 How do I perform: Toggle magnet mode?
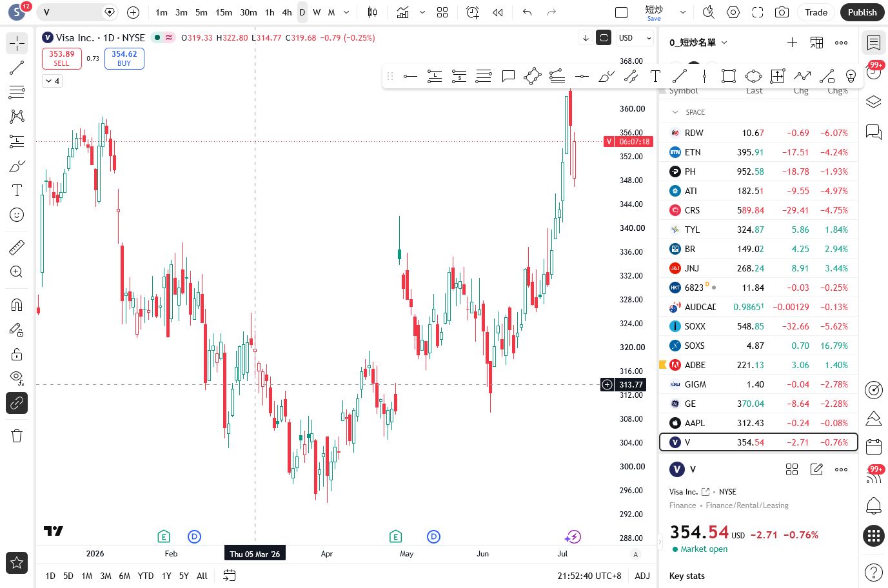click(x=17, y=304)
